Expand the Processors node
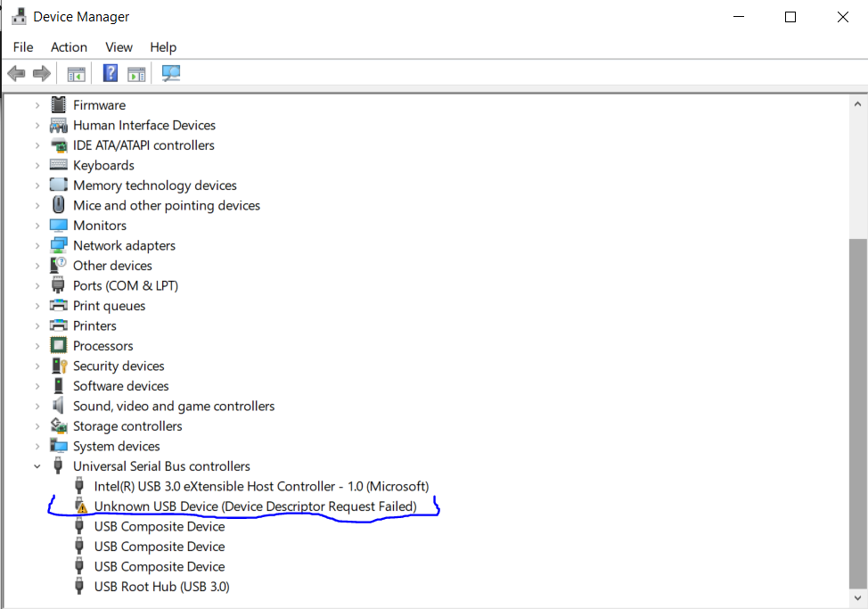 37,346
